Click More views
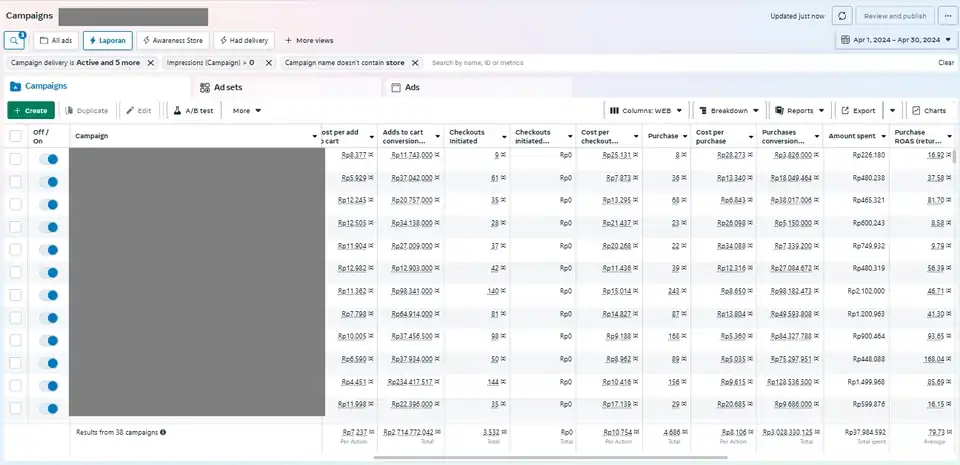The width and height of the screenshot is (960, 465). click(x=309, y=40)
